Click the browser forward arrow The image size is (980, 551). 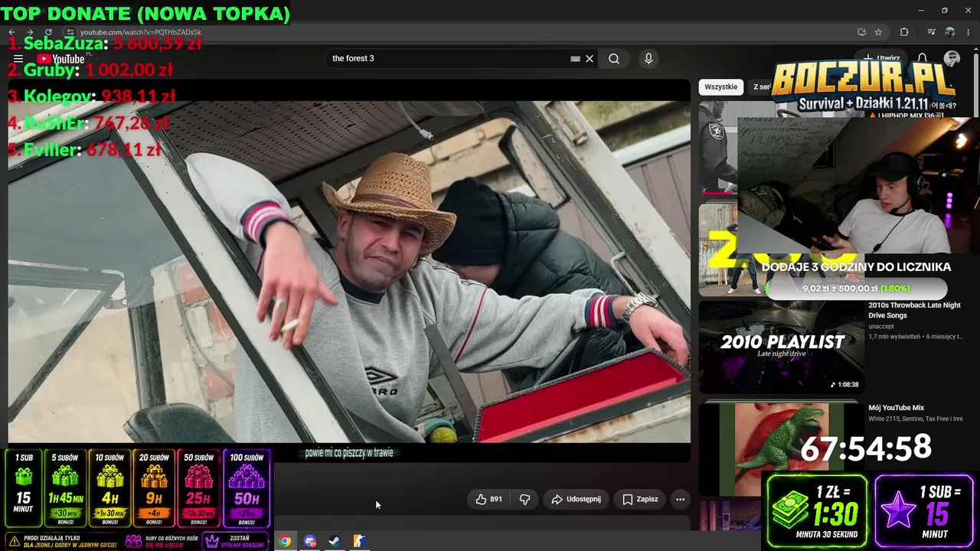(30, 32)
